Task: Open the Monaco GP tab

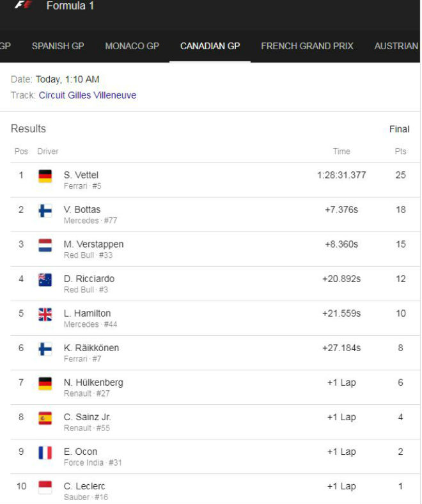Action: tap(132, 46)
